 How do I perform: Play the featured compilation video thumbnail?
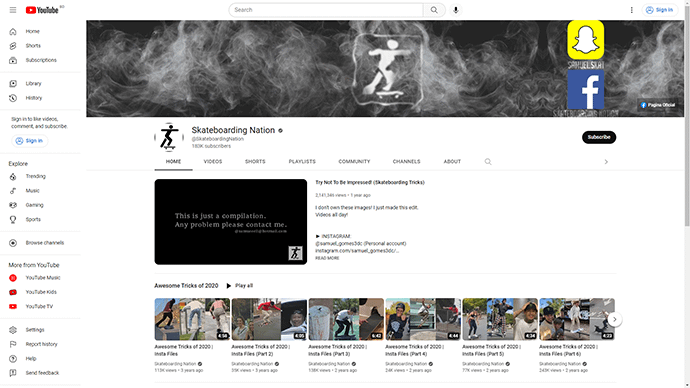click(x=231, y=222)
